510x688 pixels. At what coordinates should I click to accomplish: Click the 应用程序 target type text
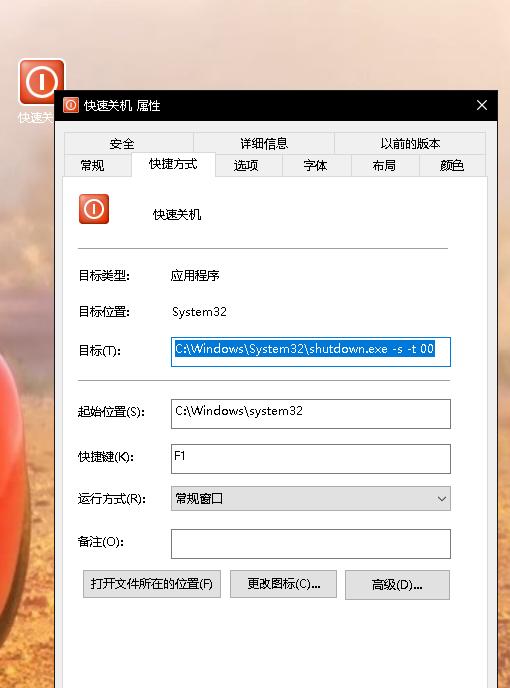click(195, 276)
